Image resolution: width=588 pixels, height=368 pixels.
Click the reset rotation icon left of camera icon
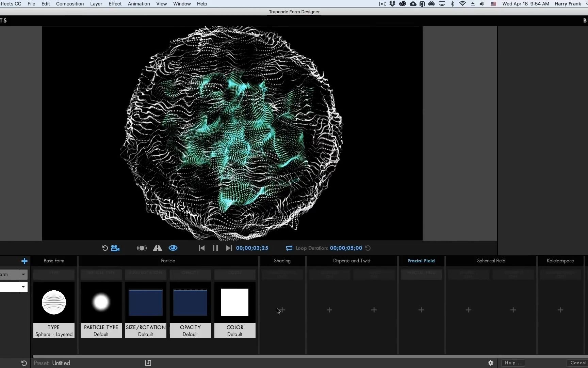point(104,248)
